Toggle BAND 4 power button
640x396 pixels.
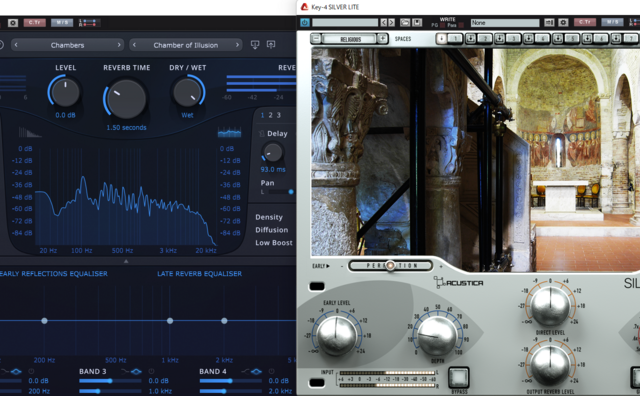271,371
